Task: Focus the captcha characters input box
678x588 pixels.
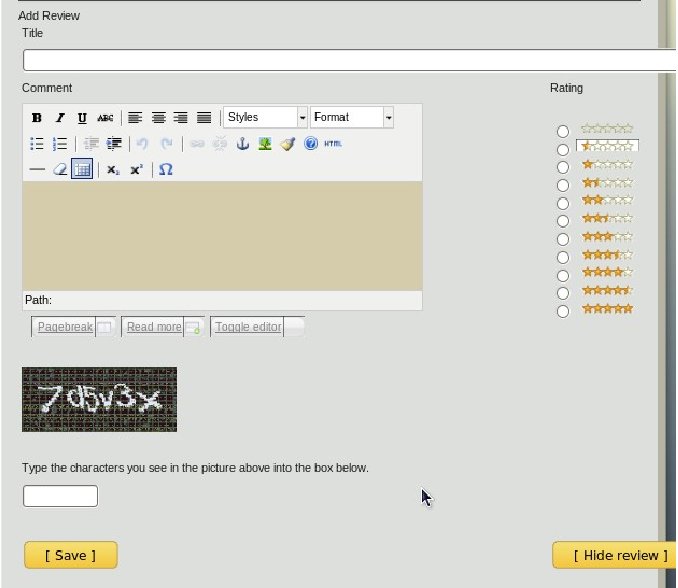Action: [x=61, y=496]
